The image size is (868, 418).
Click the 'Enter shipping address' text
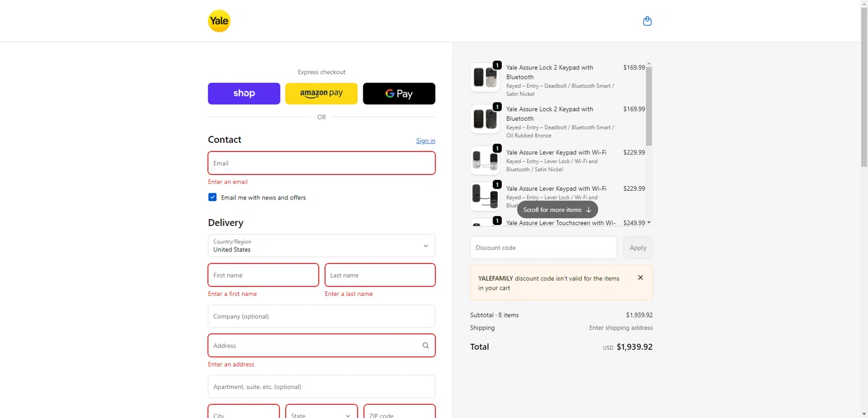coord(620,328)
